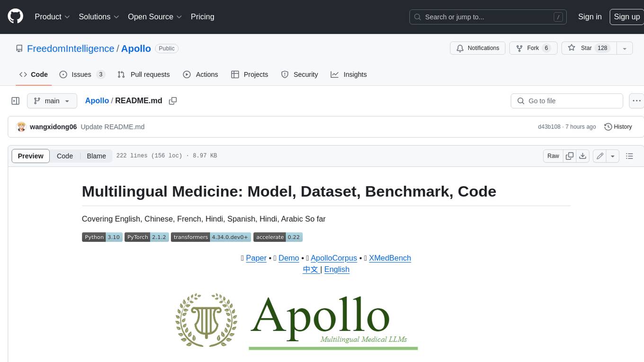Open the Security tab
This screenshot has height=362, width=644.
(299, 74)
